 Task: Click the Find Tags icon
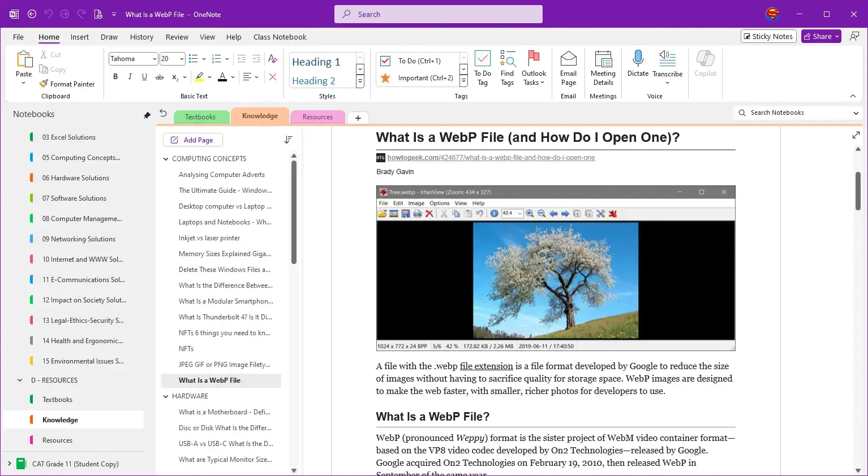coord(507,68)
